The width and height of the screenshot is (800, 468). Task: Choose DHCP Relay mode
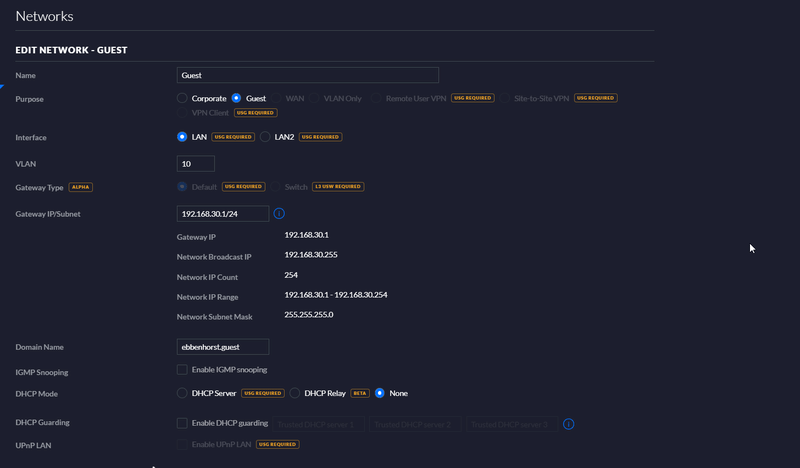point(295,393)
